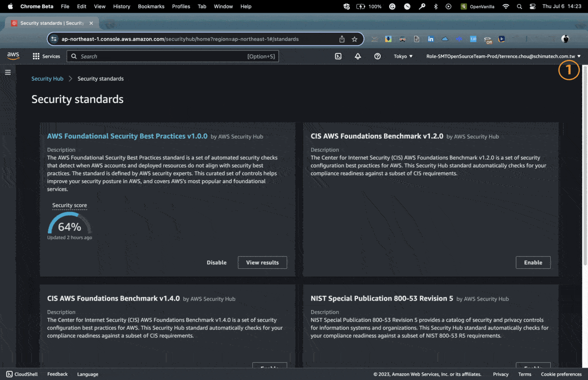Open the Bookmarks menu
This screenshot has width=588, height=380.
(152, 6)
